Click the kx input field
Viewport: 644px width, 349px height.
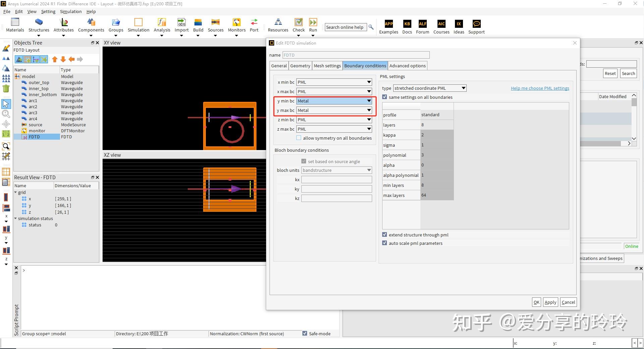[337, 180]
